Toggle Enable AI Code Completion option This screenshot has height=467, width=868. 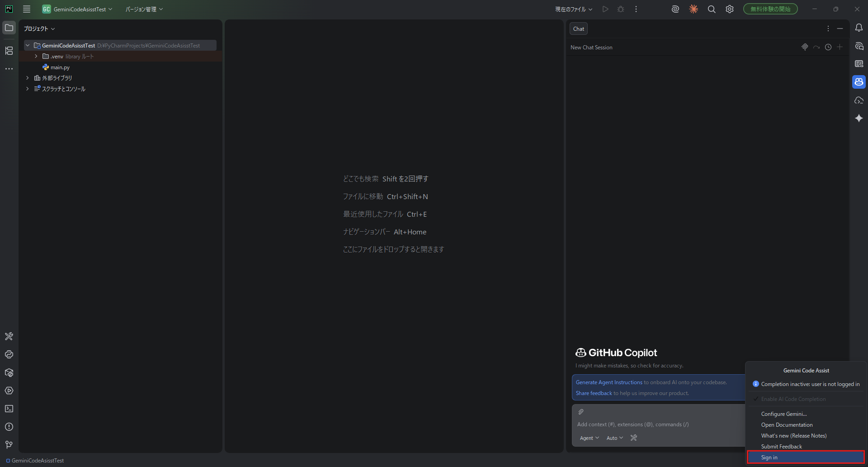pos(793,399)
